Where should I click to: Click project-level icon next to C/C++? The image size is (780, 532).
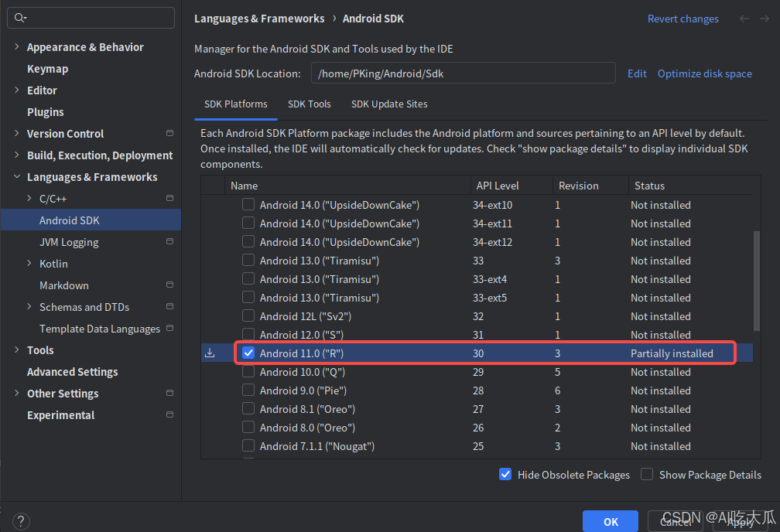[169, 199]
